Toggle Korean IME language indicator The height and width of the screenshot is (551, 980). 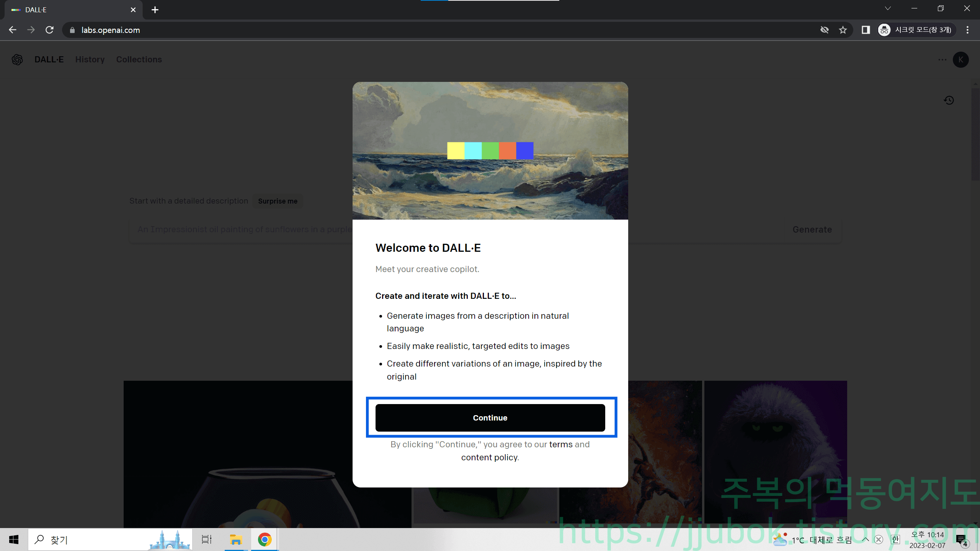pos(895,540)
